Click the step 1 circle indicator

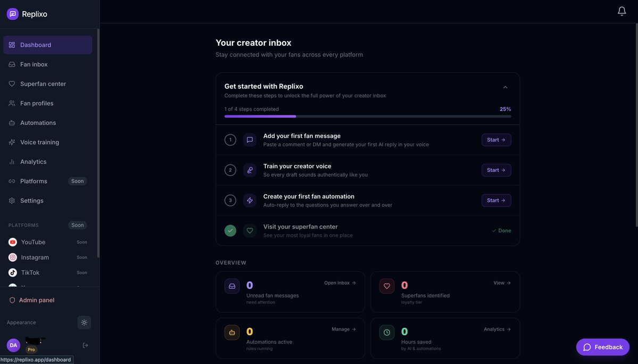point(230,140)
